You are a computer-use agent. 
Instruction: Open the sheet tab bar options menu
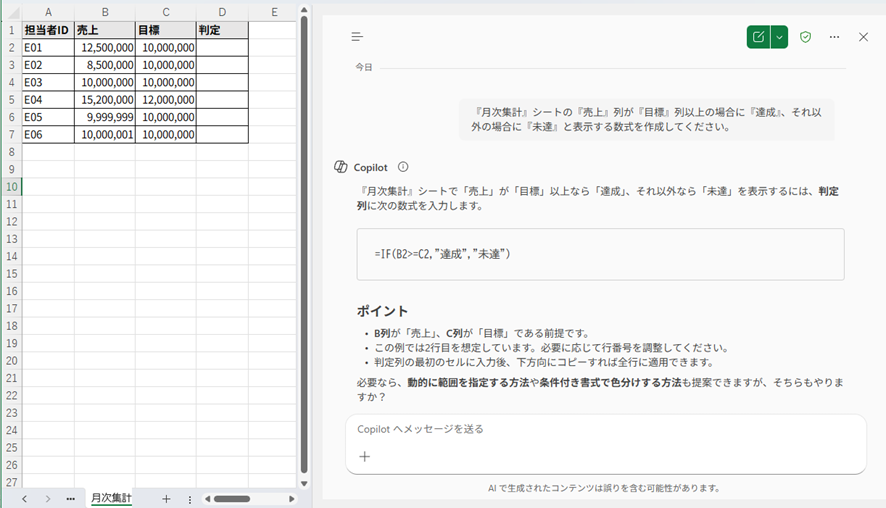pyautogui.click(x=189, y=498)
